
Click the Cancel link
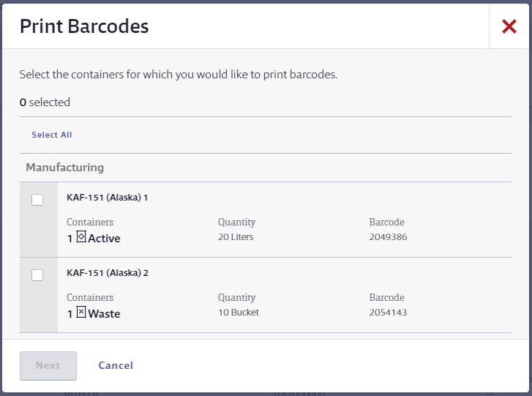pyautogui.click(x=116, y=365)
